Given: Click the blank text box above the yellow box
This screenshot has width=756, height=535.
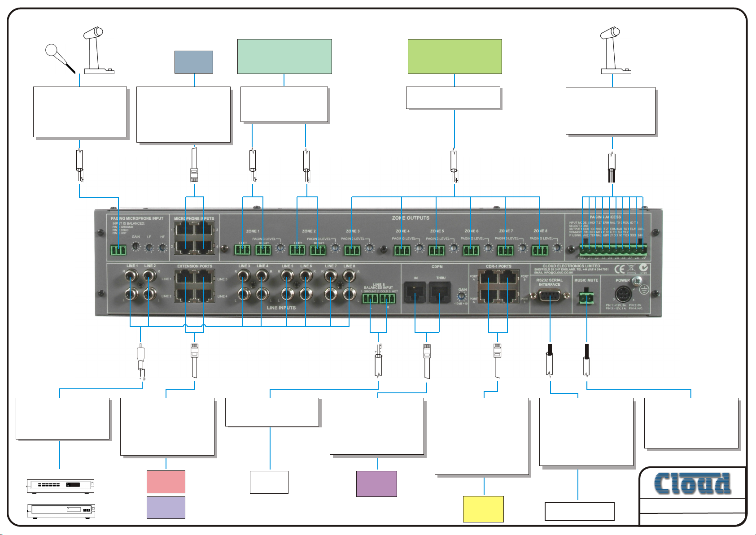Looking at the screenshot, I should pyautogui.click(x=482, y=436).
